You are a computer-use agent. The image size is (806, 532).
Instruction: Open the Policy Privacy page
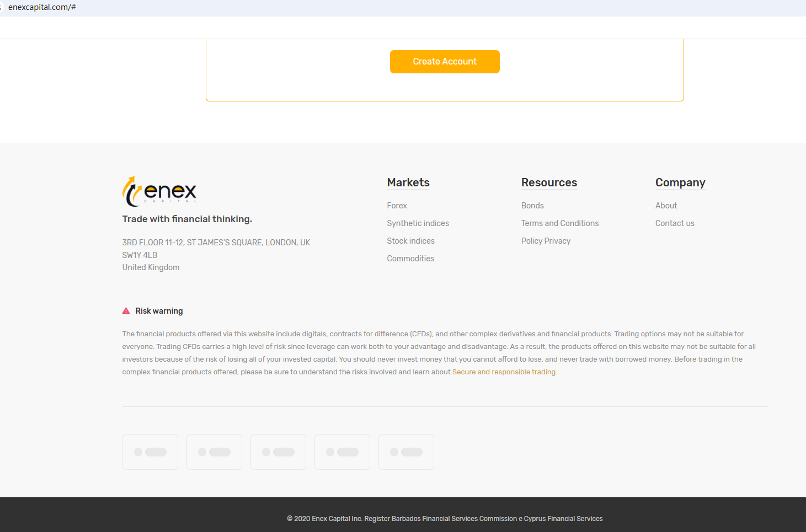click(546, 241)
